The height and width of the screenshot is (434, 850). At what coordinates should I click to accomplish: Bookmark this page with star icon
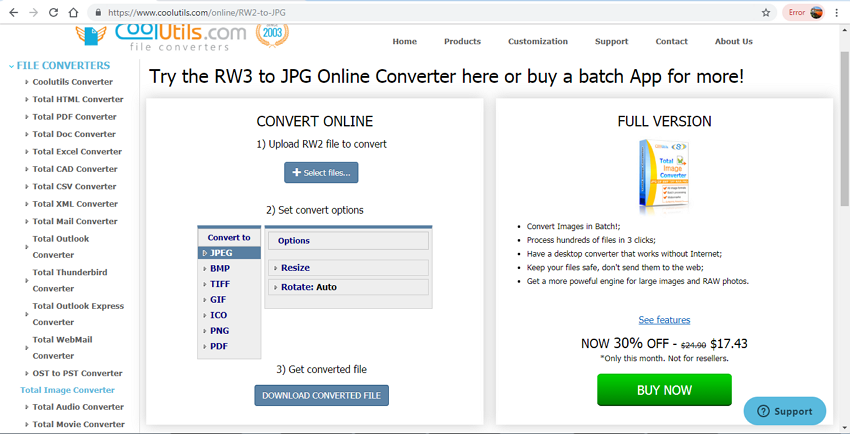point(766,13)
